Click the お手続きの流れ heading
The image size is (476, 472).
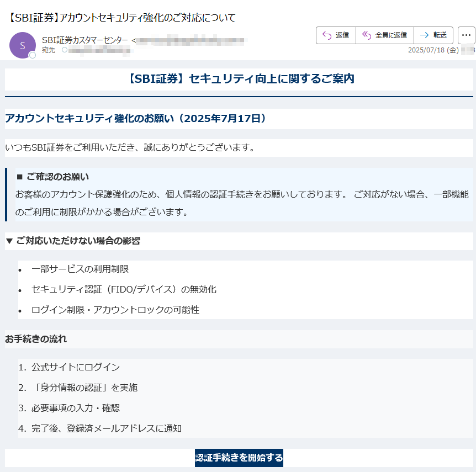(x=36, y=339)
